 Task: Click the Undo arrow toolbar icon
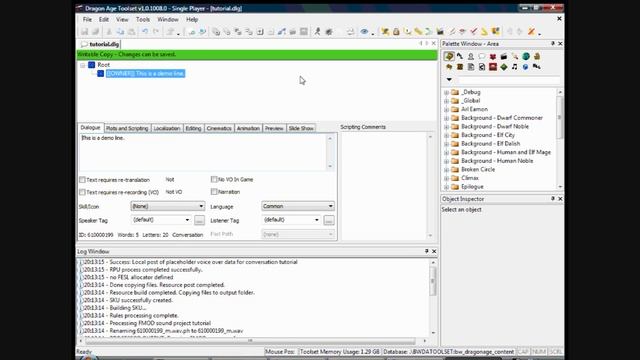click(145, 31)
